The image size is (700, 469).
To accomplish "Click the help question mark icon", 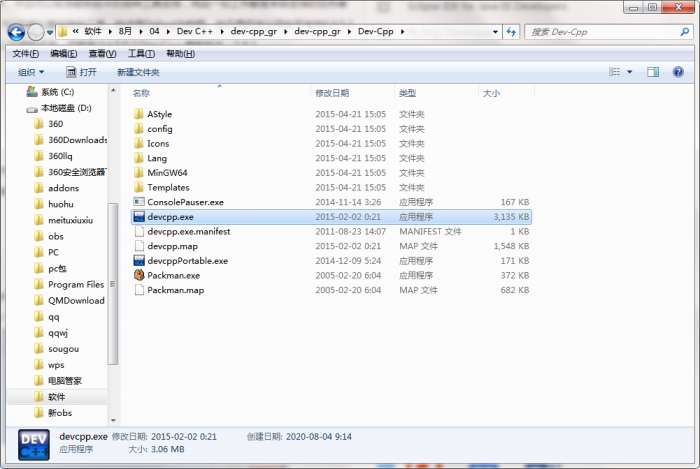I will [678, 72].
